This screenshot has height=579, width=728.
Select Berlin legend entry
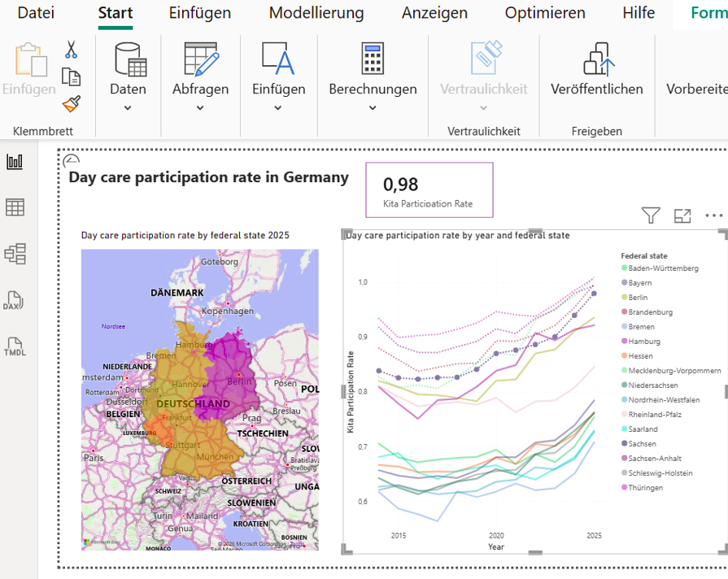(634, 298)
